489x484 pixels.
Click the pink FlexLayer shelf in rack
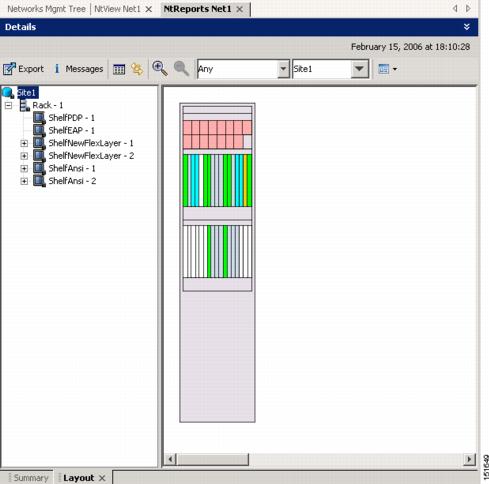pos(217,135)
